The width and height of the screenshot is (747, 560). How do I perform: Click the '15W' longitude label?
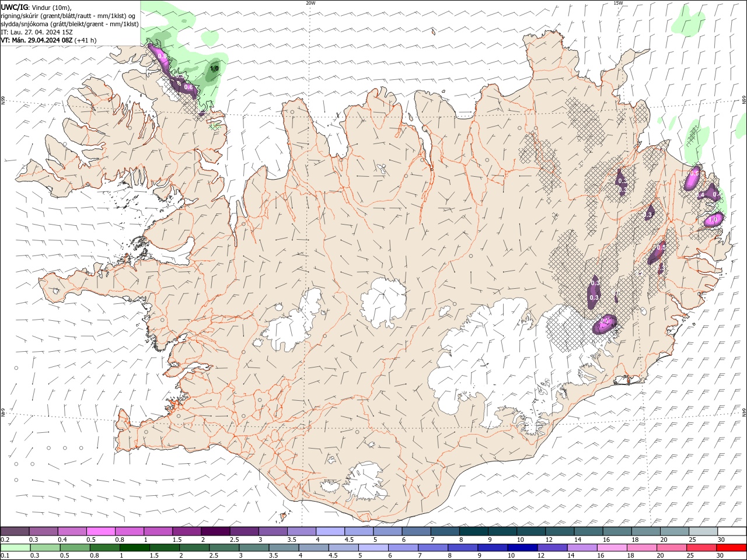coord(618,3)
